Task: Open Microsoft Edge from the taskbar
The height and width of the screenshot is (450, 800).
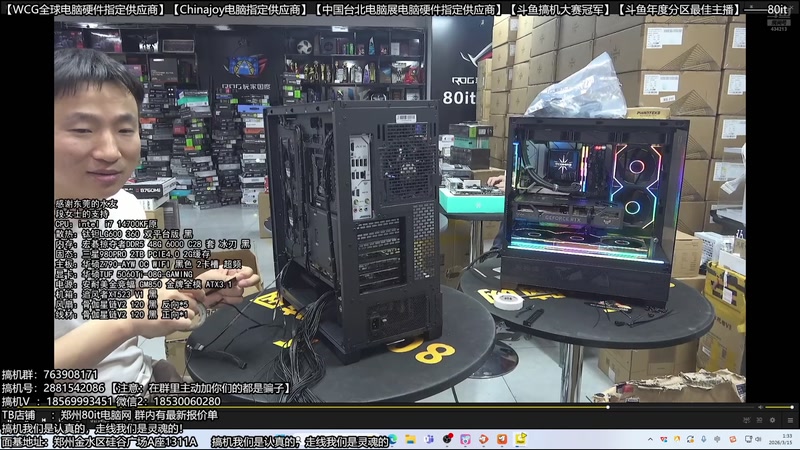Action: tap(392, 439)
